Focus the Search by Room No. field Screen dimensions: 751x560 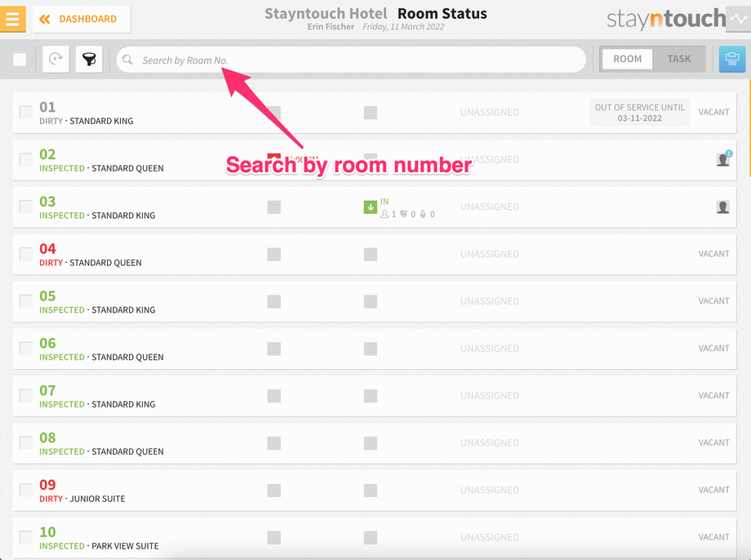coord(351,60)
